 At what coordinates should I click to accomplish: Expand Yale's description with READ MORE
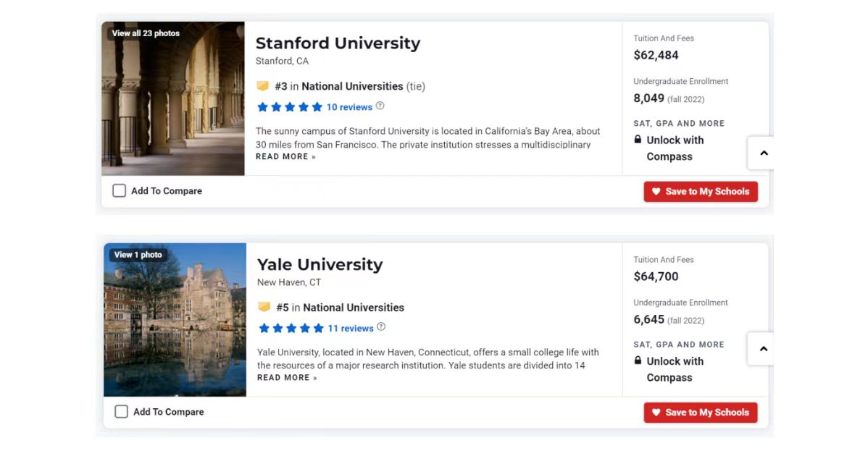pyautogui.click(x=287, y=378)
